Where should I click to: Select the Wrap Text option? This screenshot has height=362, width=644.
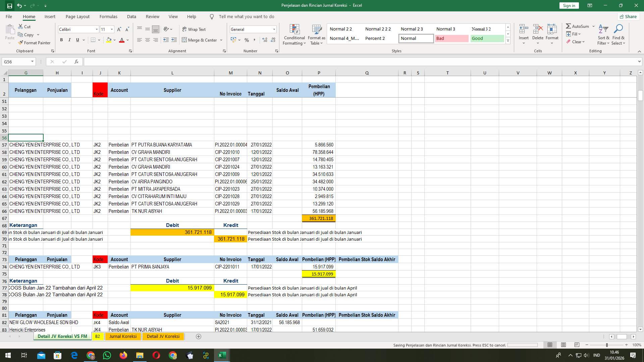point(195,29)
